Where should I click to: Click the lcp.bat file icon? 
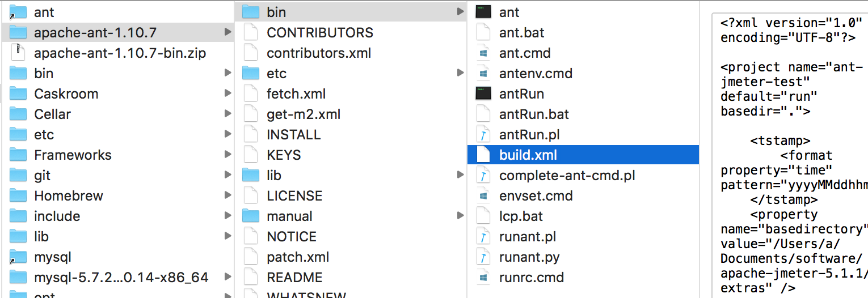coord(483,216)
